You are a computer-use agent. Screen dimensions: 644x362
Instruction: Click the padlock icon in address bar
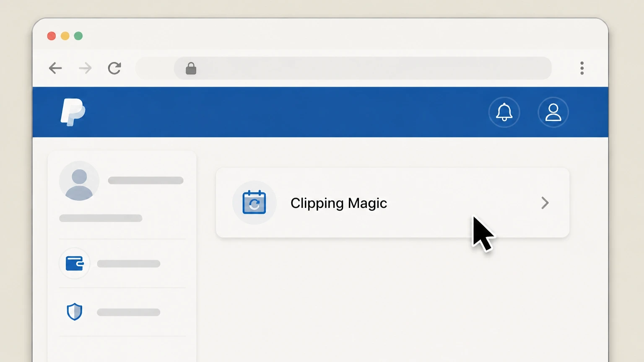[191, 68]
